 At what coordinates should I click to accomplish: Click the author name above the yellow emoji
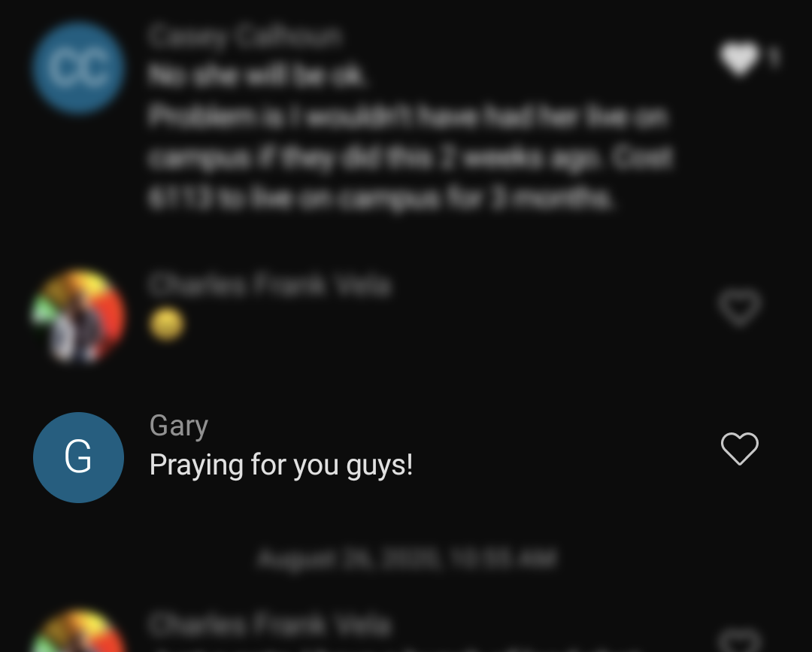[269, 285]
